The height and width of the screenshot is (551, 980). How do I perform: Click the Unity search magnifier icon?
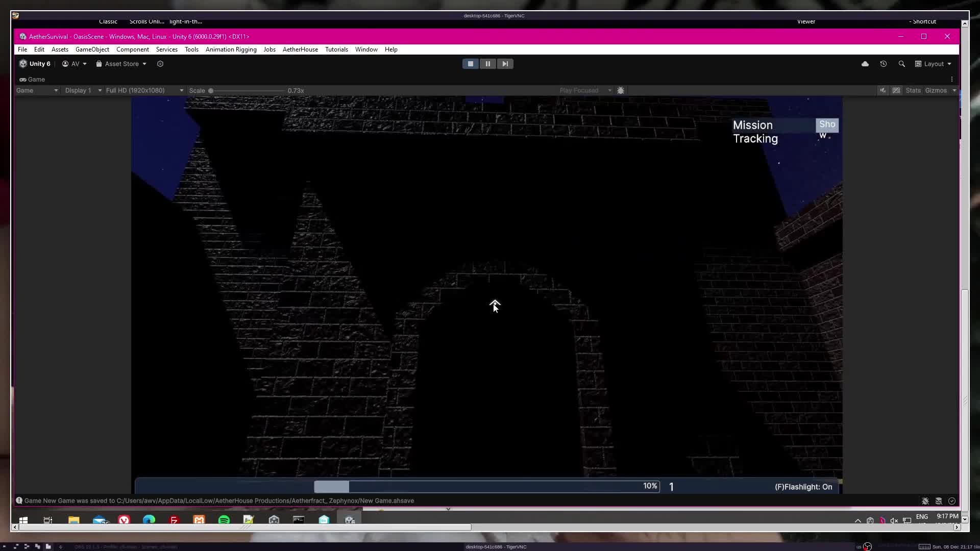tap(901, 64)
